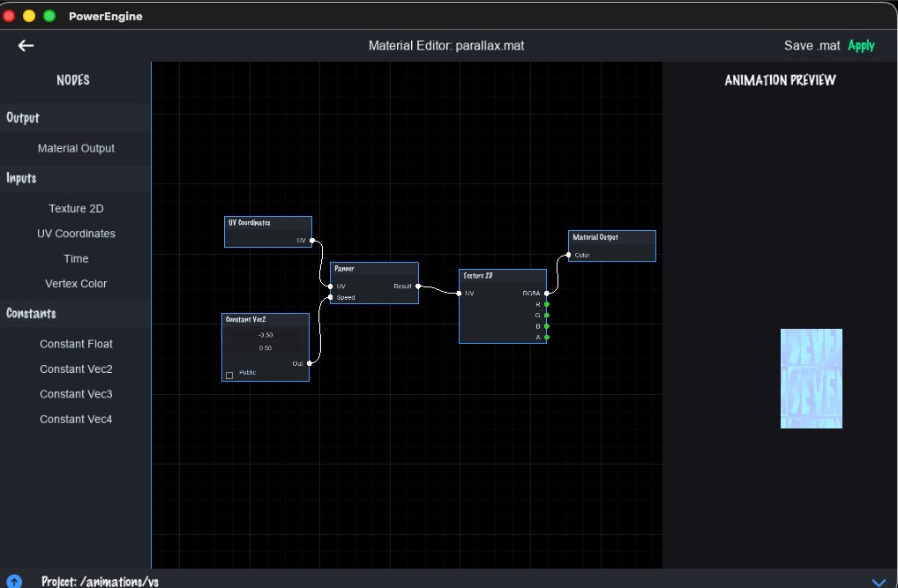Click the green A output port on Texture 2D
The image size is (898, 588).
[547, 338]
